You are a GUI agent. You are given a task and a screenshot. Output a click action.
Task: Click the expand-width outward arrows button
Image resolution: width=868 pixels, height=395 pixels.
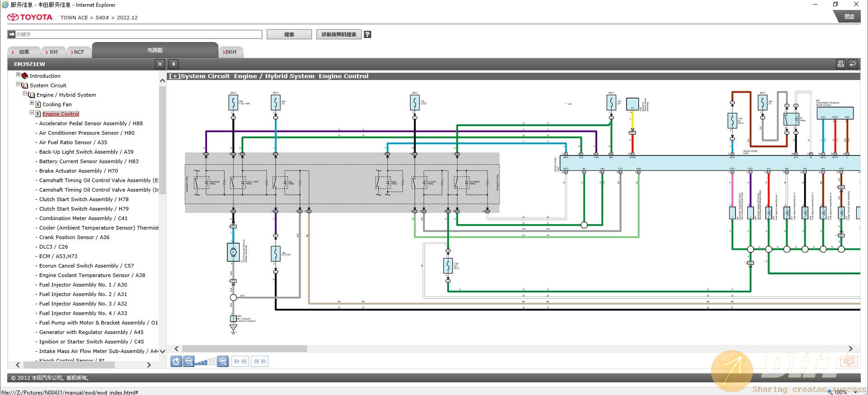click(259, 361)
